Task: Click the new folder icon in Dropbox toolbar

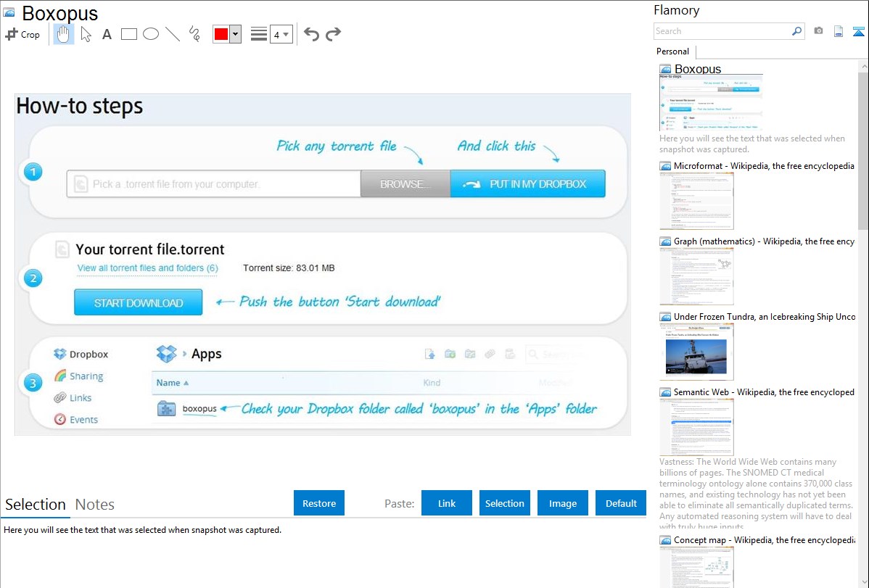Action: [450, 354]
